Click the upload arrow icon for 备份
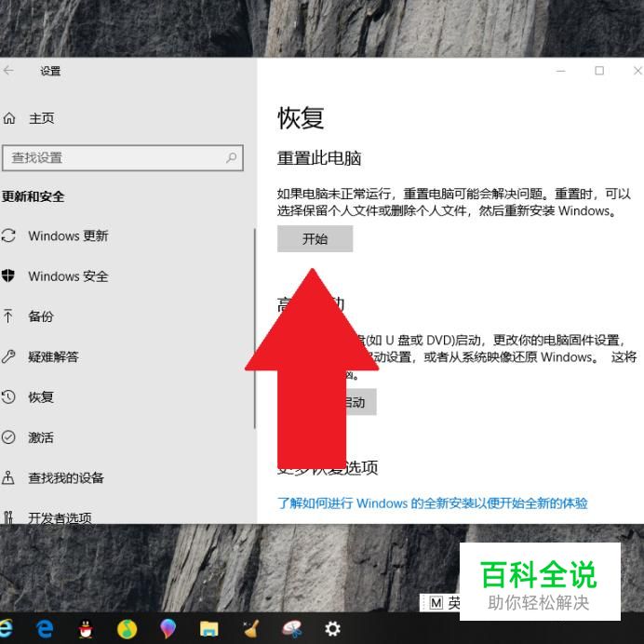 point(8,315)
